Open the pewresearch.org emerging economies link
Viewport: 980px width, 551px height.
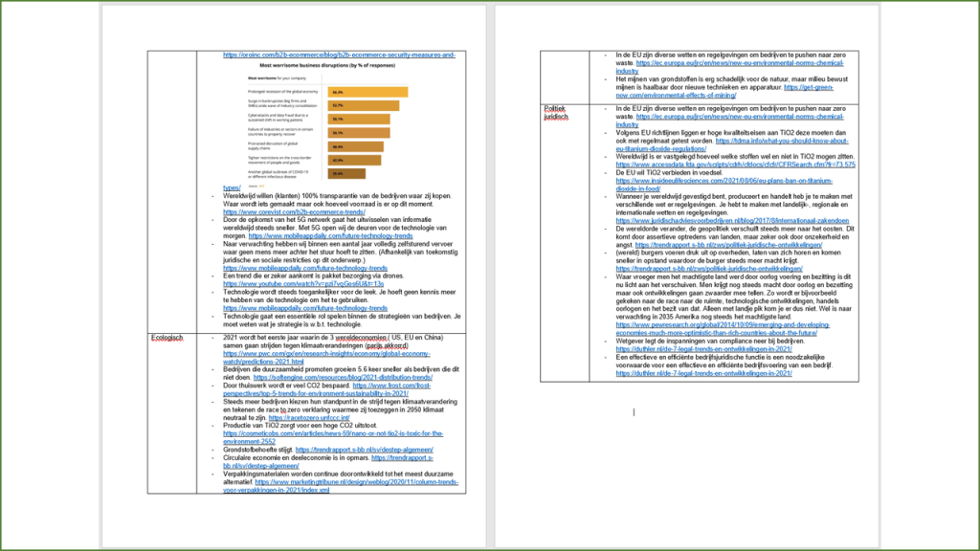pos(730,327)
